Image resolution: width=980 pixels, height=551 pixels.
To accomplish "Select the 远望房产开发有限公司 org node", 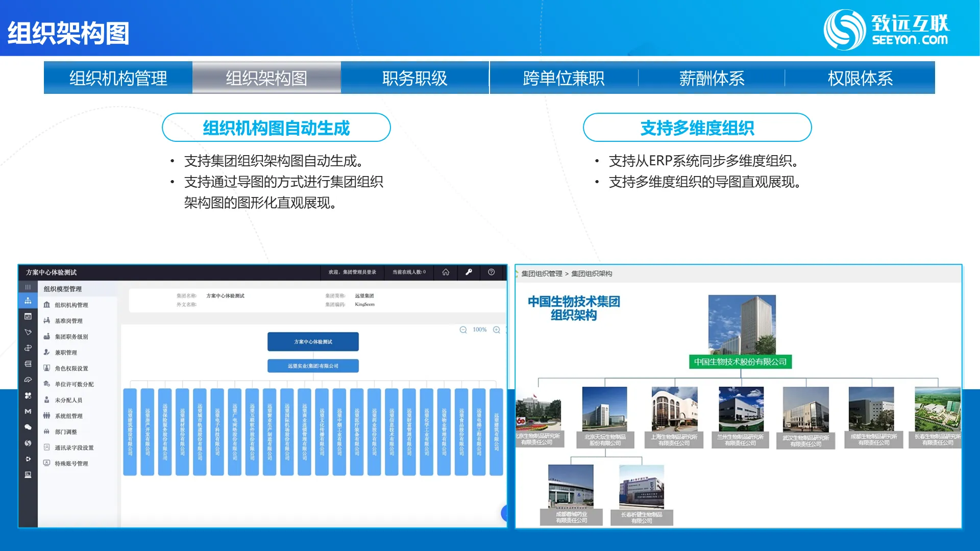I will pyautogui.click(x=148, y=432).
